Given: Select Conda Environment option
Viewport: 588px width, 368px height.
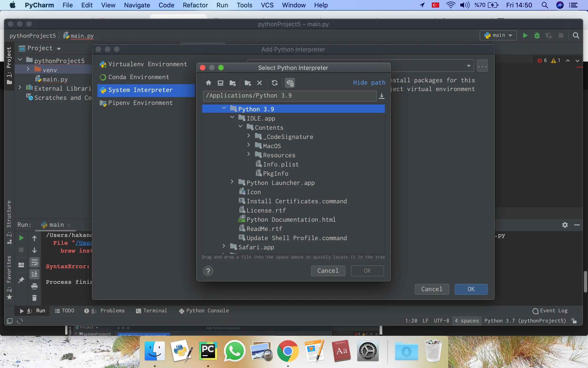Looking at the screenshot, I should point(146,77).
